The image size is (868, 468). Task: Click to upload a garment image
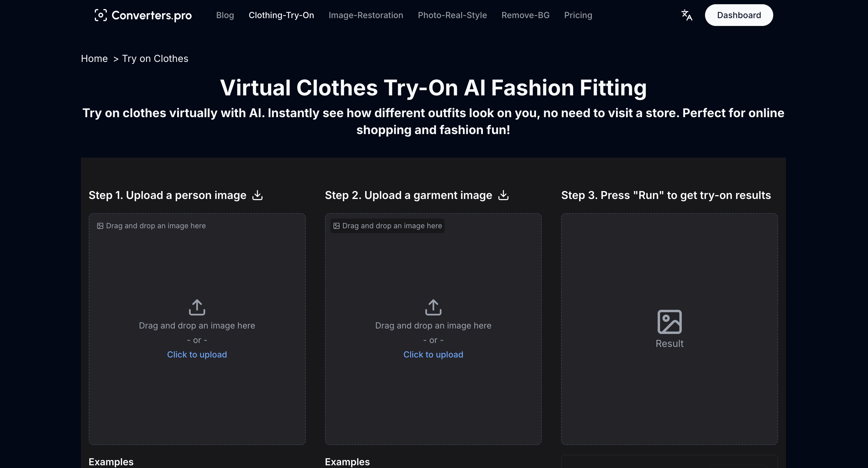click(433, 354)
